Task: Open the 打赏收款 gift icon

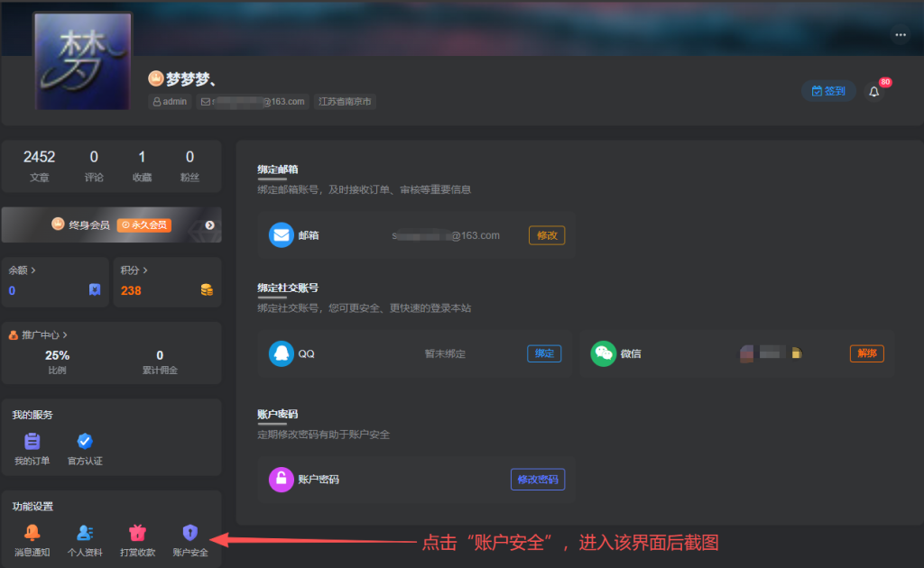Action: point(137,533)
